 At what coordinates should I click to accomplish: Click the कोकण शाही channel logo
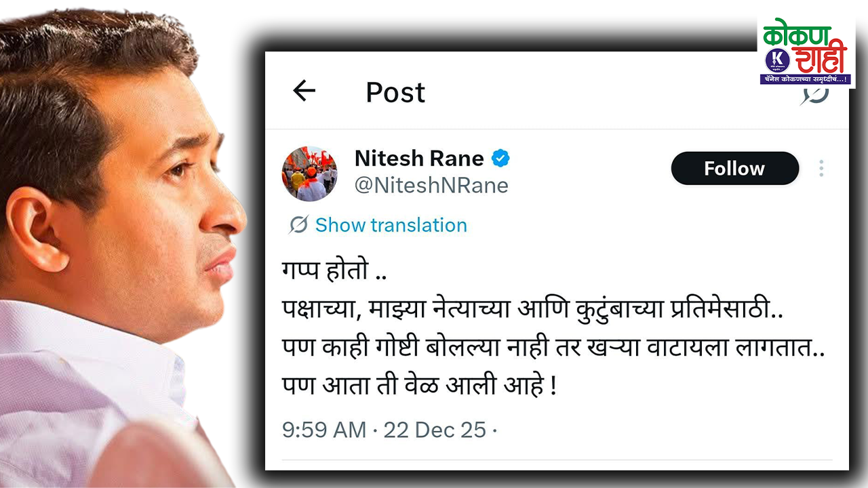[806, 52]
